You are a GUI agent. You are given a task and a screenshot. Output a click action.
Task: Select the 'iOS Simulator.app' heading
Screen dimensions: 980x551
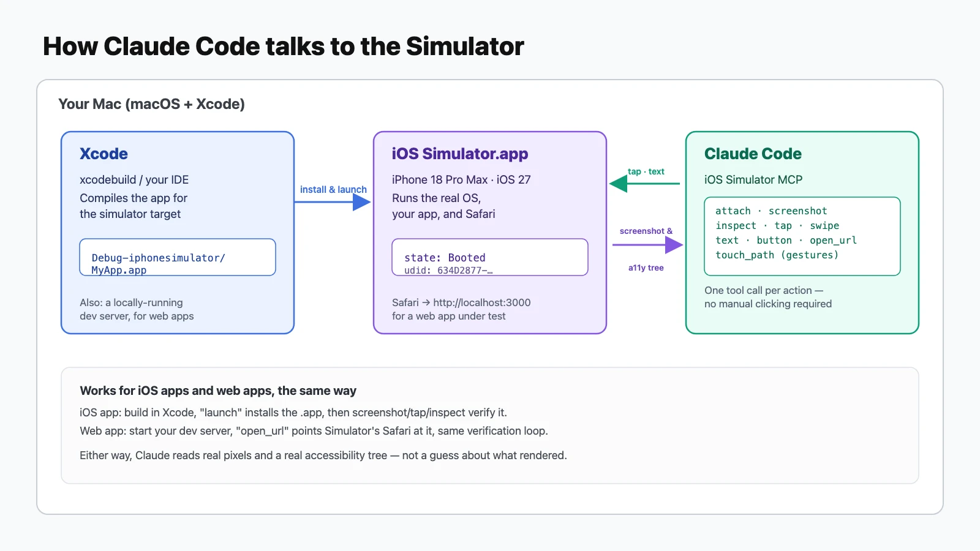[460, 154]
